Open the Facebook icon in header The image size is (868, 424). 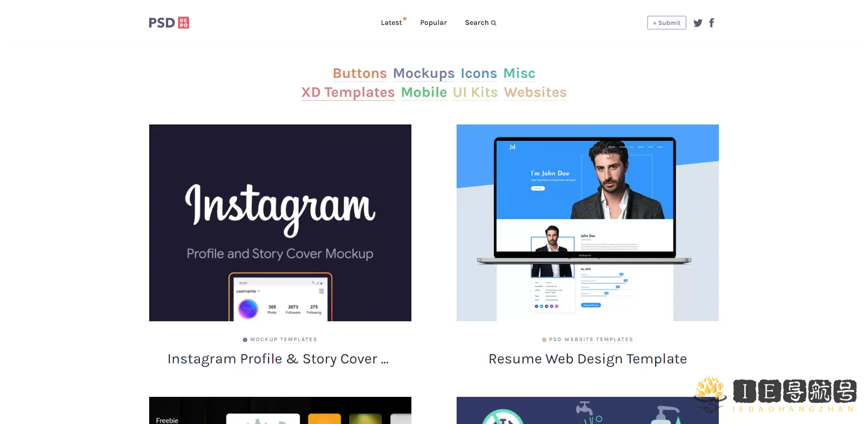pos(712,23)
